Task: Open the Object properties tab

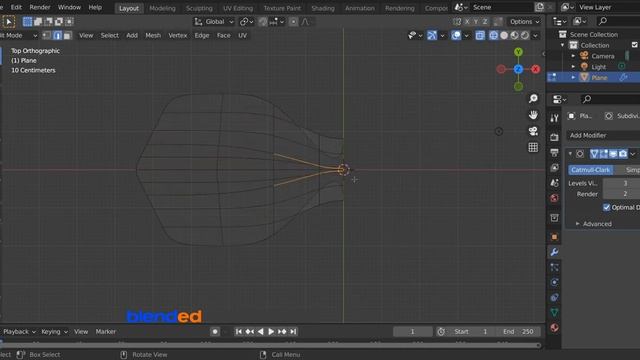Action: [x=554, y=237]
